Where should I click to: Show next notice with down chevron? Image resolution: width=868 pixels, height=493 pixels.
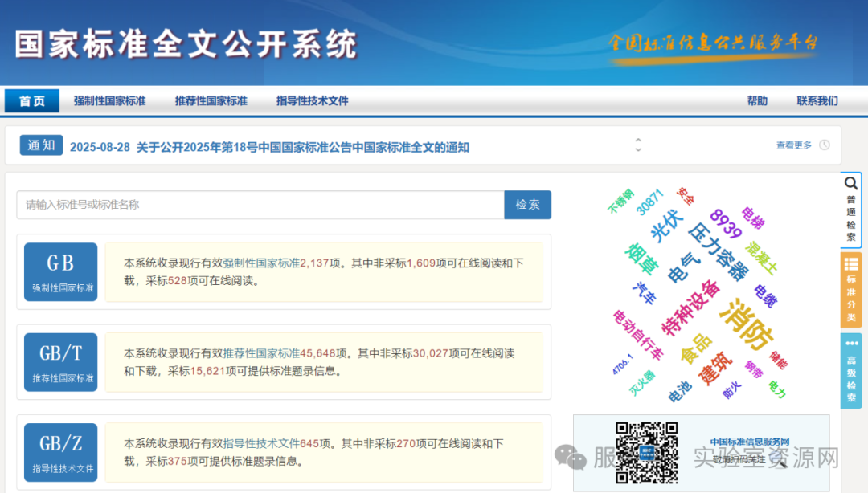pos(638,150)
